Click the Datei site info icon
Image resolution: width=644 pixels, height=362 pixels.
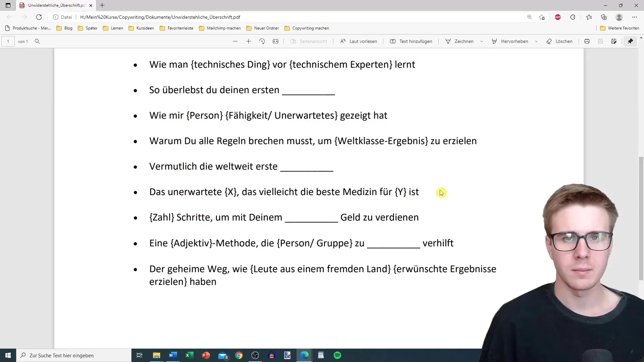tap(62, 17)
